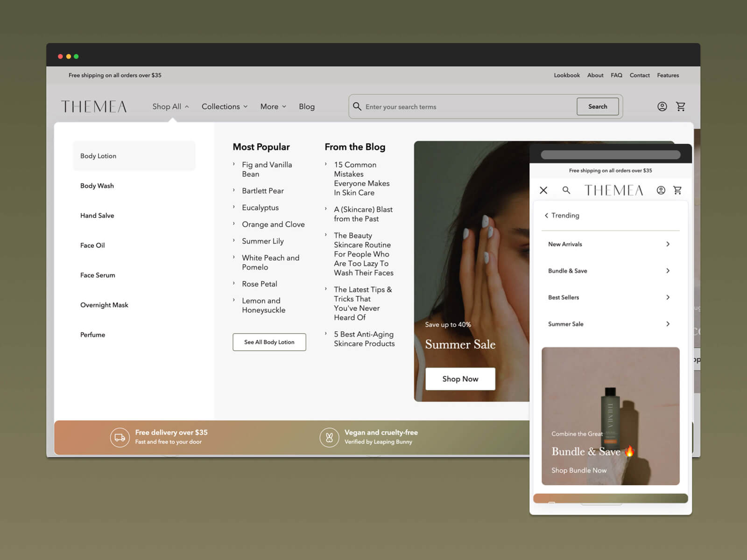This screenshot has height=560, width=747.
Task: Click the Leaping Bunny vegan icon
Action: tap(329, 437)
